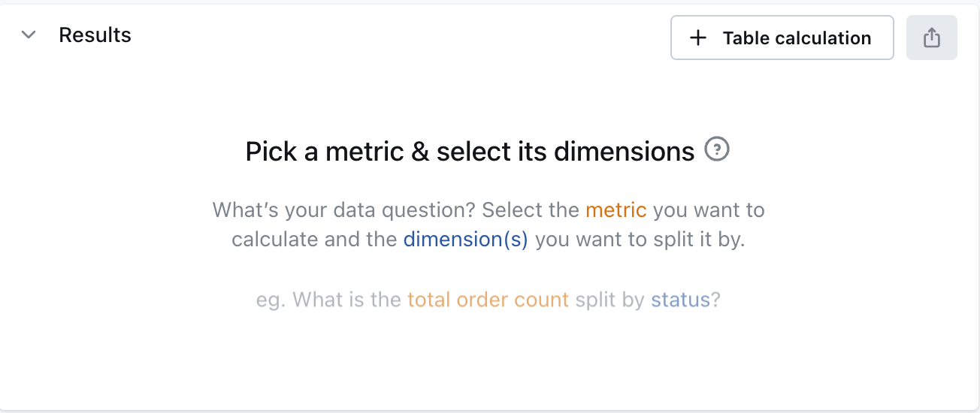Click the "eg. What is the" text
Image resolution: width=980 pixels, height=413 pixels.
(328, 300)
